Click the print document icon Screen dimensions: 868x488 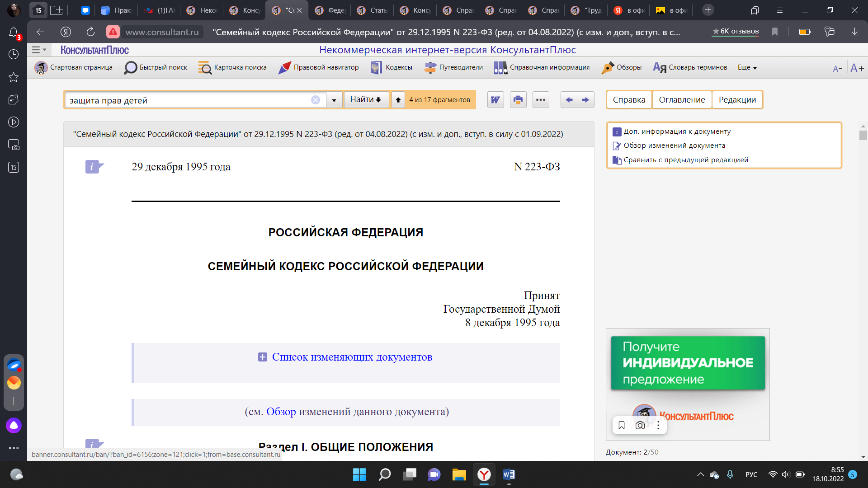pos(518,100)
